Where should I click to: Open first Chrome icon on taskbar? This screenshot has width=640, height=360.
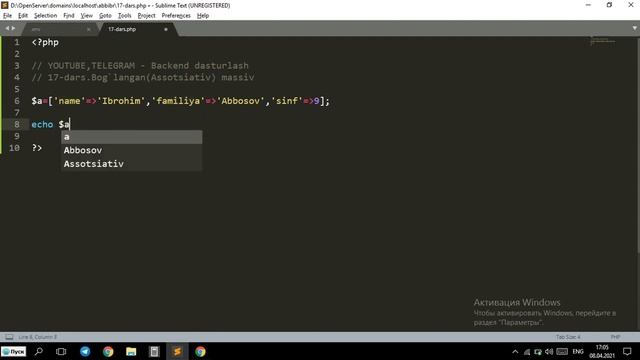click(108, 351)
